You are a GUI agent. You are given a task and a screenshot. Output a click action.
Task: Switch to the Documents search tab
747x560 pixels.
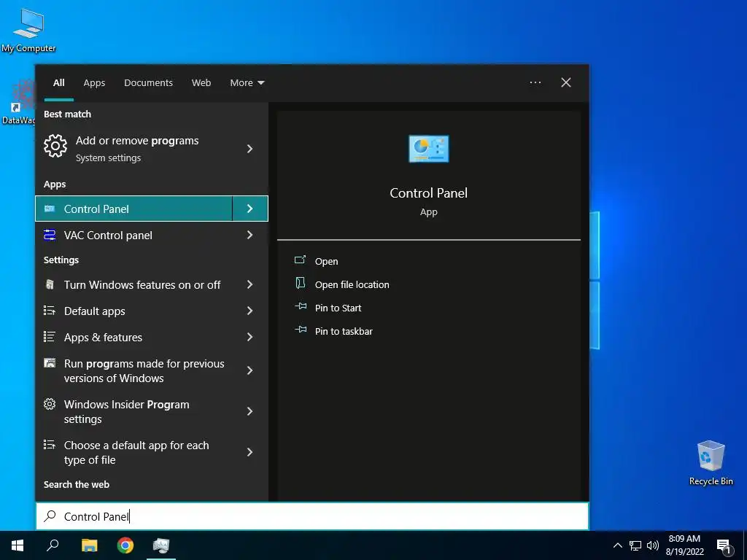[148, 83]
